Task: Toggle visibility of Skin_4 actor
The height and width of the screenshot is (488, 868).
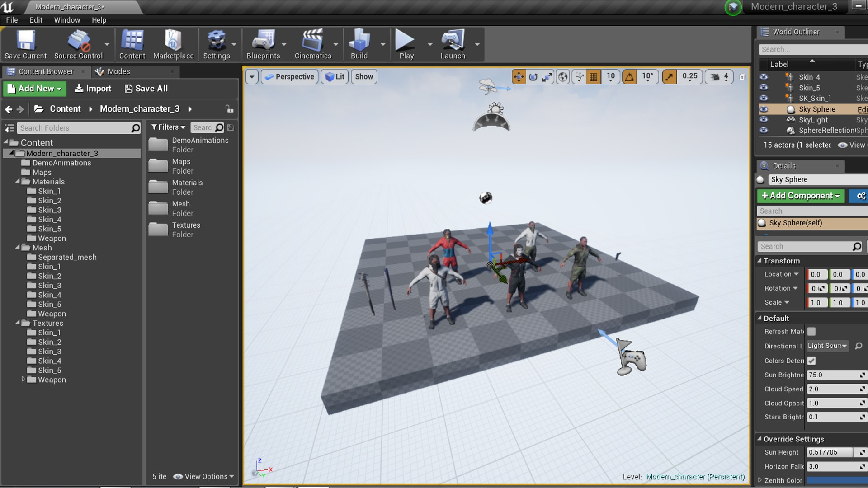Action: tap(764, 77)
